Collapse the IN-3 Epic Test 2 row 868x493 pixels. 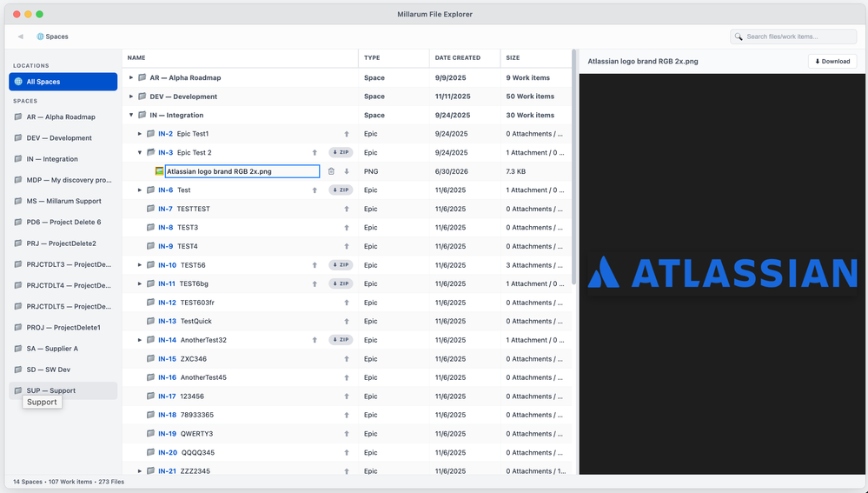tap(140, 152)
